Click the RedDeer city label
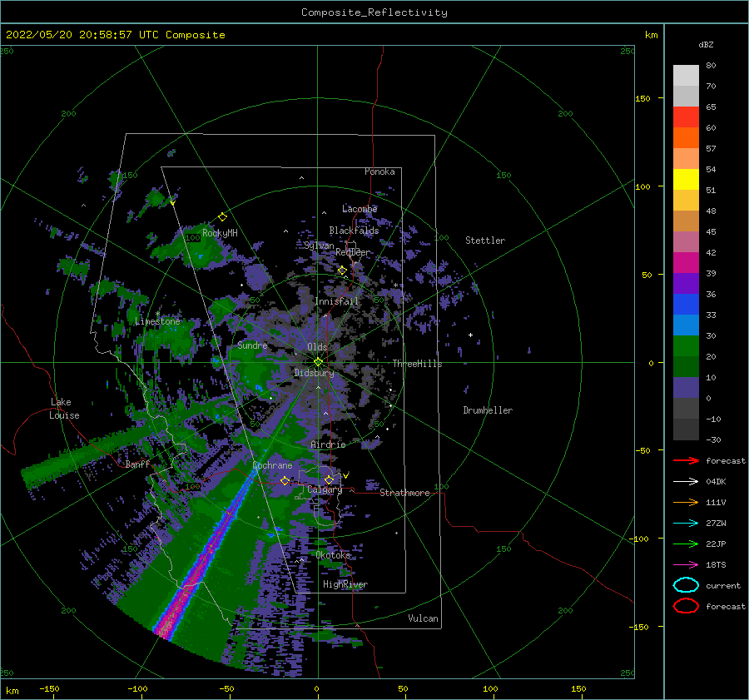Viewport: 749px width, 700px height. click(x=353, y=252)
